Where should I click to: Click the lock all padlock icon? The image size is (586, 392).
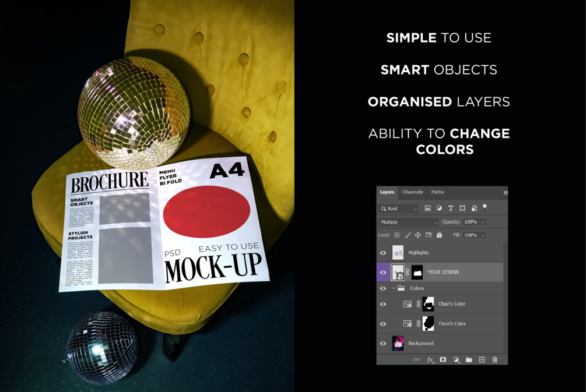click(x=440, y=235)
